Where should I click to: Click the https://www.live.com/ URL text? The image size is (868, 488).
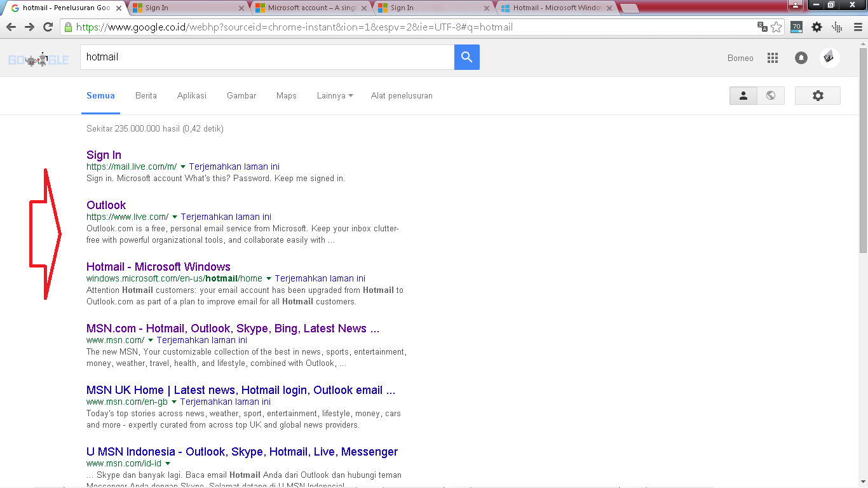(x=128, y=217)
